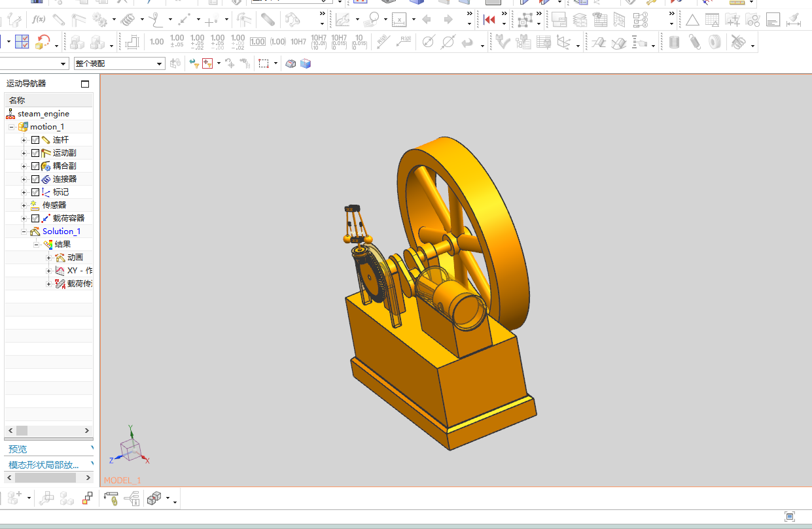Click the link (连杆) toolbar icon
The image size is (812, 529).
[x=59, y=20]
